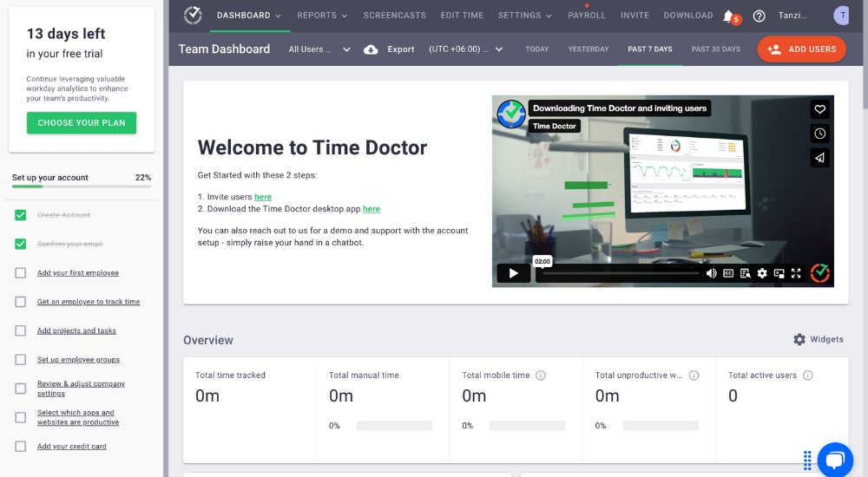Open the notifications bell icon
868x477 pixels.
tap(728, 16)
